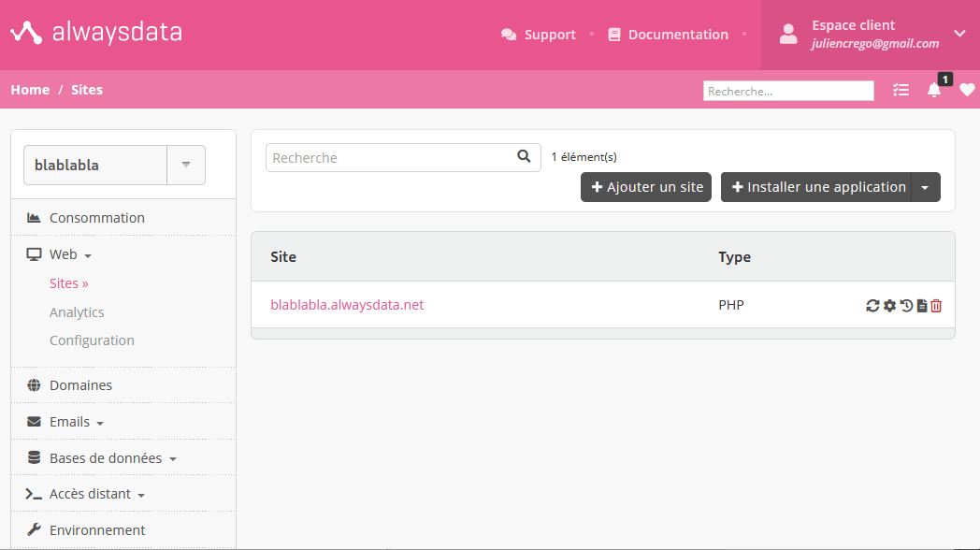The height and width of the screenshot is (550, 980).
Task: Click the Site column header
Action: coord(283,257)
